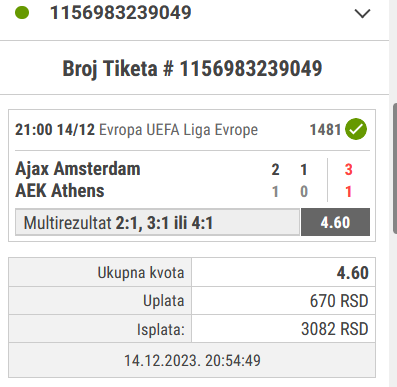Image resolution: width=397 pixels, height=387 pixels.
Task: Click the Isplata amount 3082 RSD
Action: 335,329
